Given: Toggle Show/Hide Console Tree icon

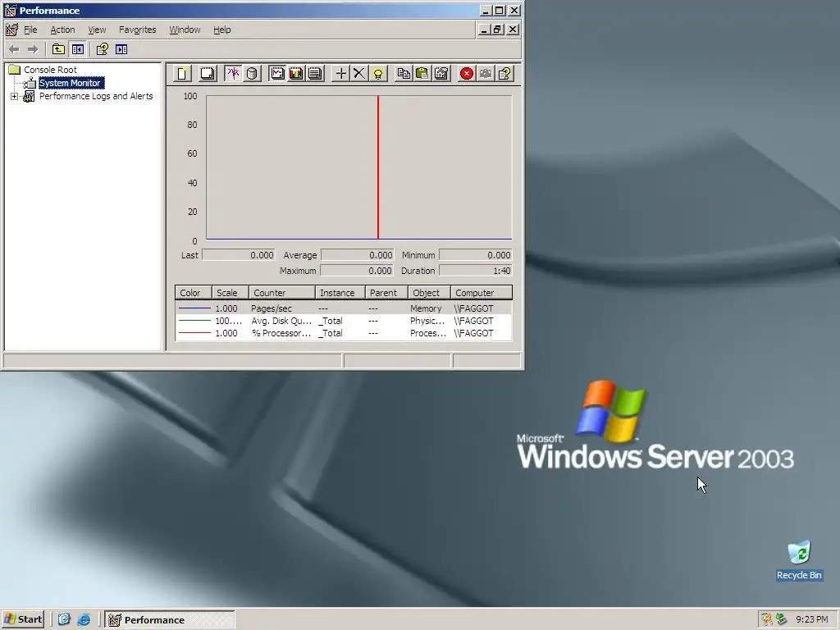Looking at the screenshot, I should point(78,49).
